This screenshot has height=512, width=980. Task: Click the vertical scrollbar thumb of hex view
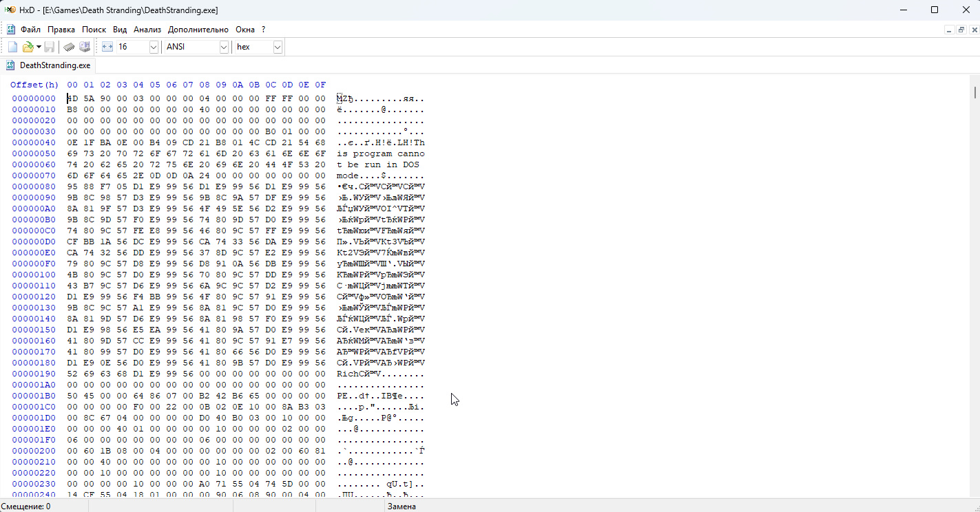click(974, 92)
